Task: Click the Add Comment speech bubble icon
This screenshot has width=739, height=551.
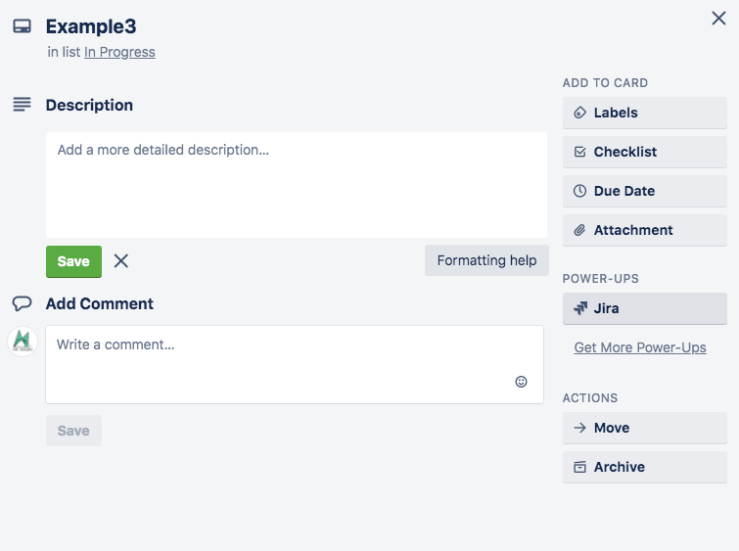Action: coord(22,303)
